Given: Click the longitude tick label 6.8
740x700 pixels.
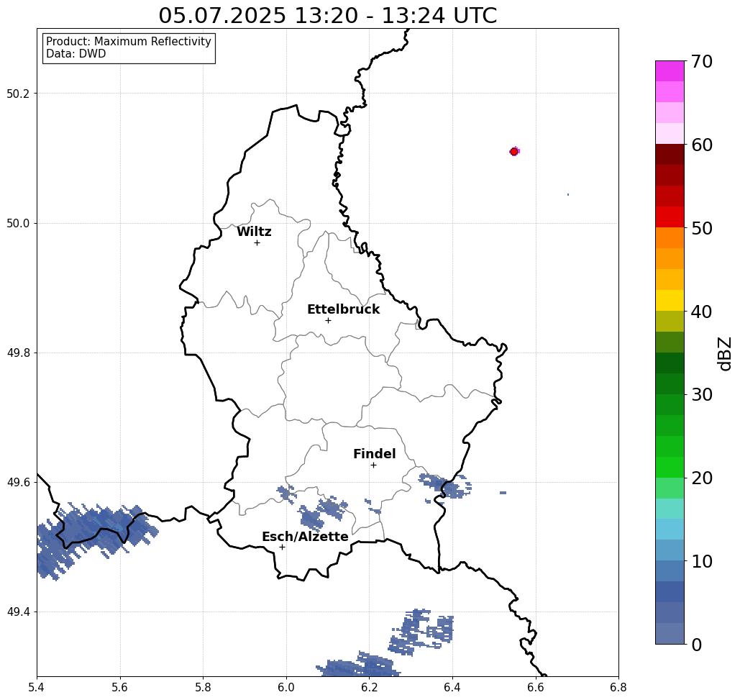Looking at the screenshot, I should pyautogui.click(x=618, y=687).
